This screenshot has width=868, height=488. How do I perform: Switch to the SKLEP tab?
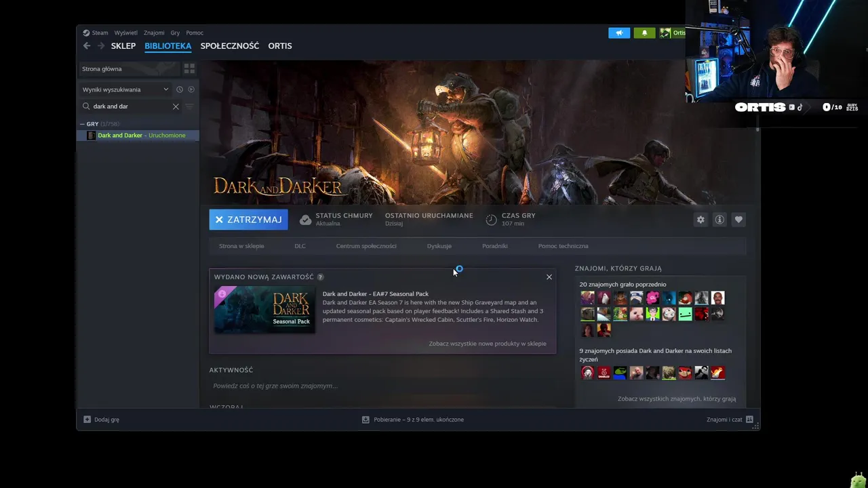point(123,46)
